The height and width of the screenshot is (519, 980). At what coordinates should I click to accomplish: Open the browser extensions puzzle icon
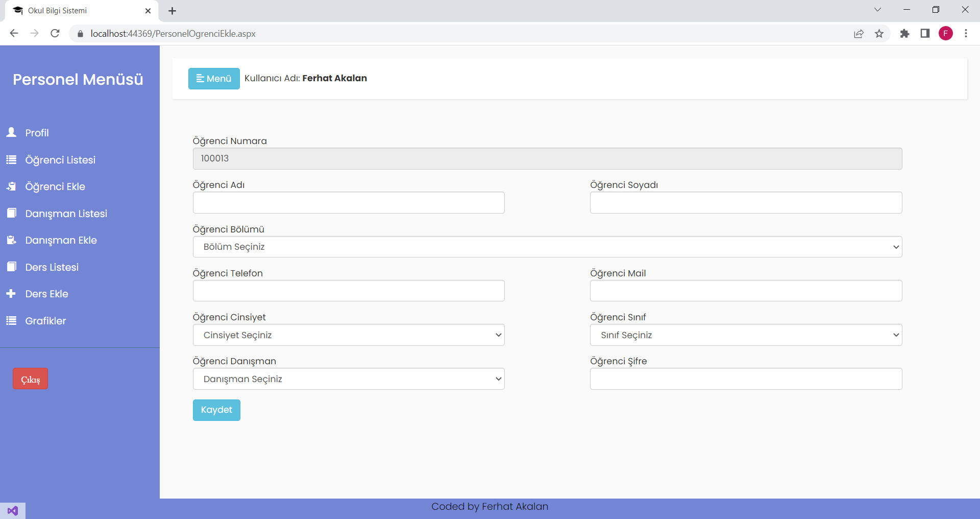click(904, 33)
